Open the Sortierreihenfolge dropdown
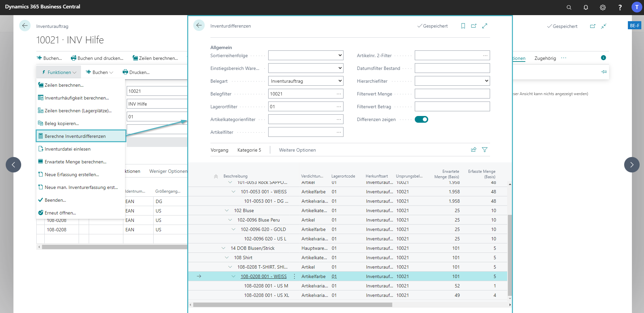644x313 pixels. (x=305, y=55)
